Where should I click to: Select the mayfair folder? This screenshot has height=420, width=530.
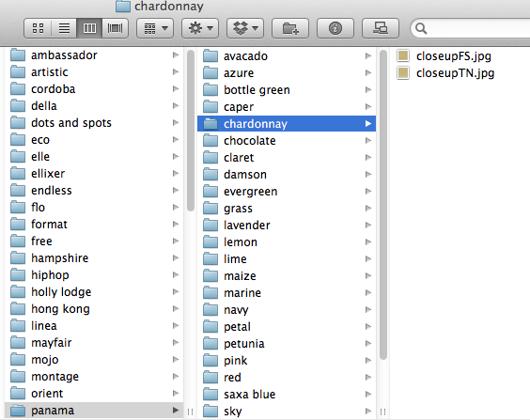click(94, 342)
